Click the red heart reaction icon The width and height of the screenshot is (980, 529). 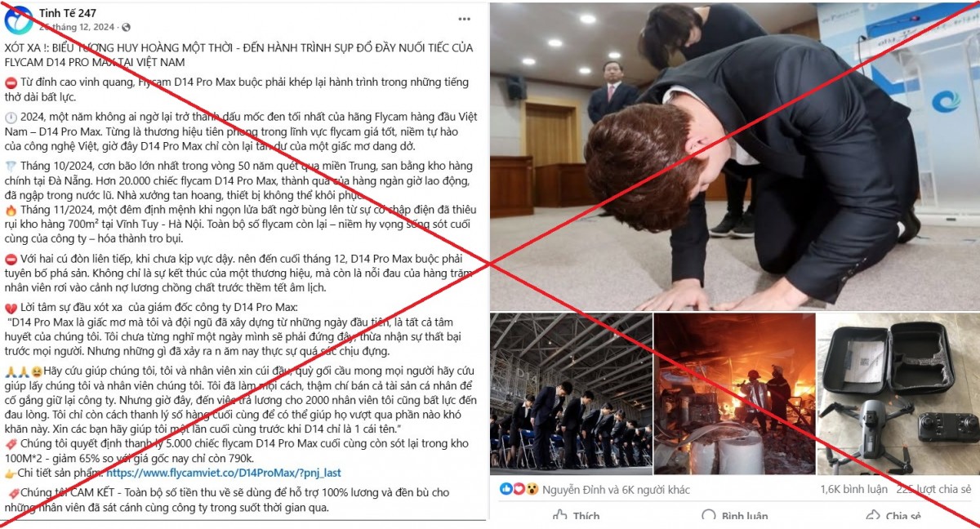[x=518, y=489]
